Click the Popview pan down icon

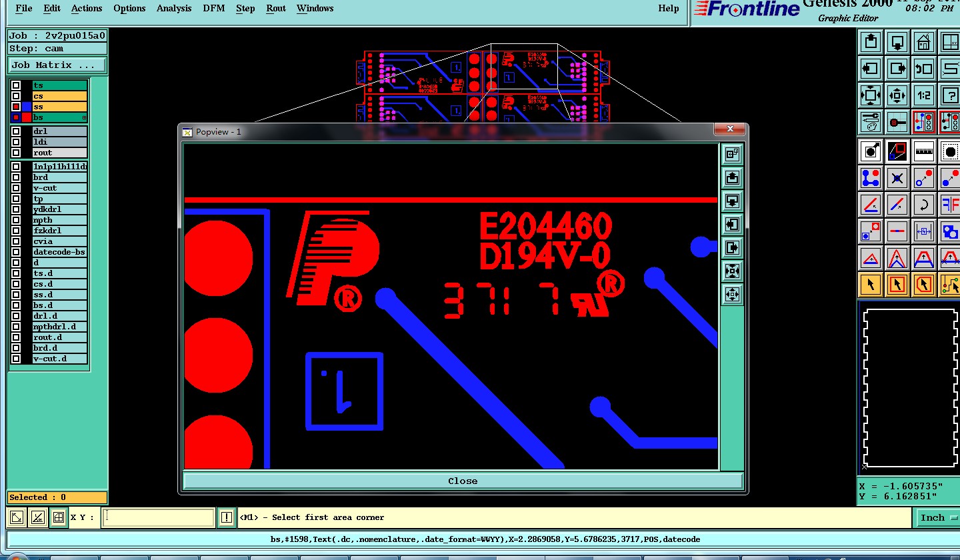[732, 201]
